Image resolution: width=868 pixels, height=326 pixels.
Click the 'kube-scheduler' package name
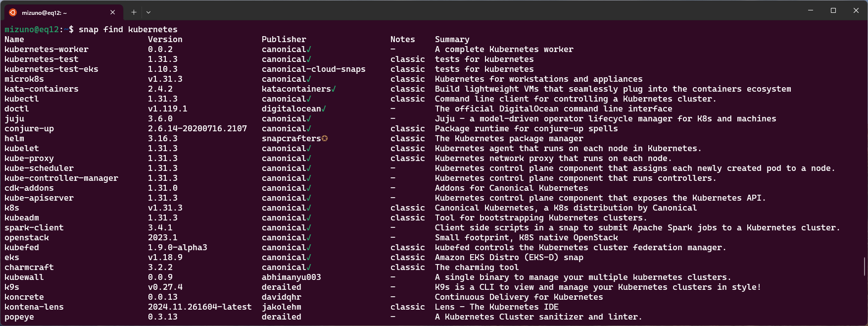tap(39, 168)
